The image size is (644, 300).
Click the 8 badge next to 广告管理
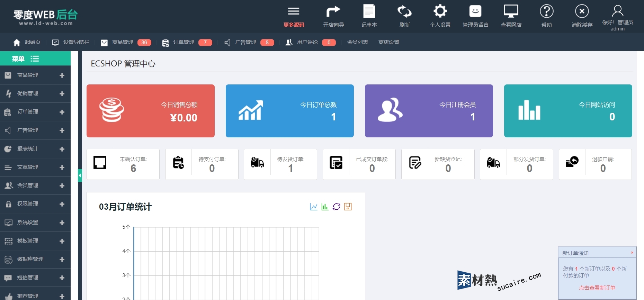pyautogui.click(x=267, y=43)
